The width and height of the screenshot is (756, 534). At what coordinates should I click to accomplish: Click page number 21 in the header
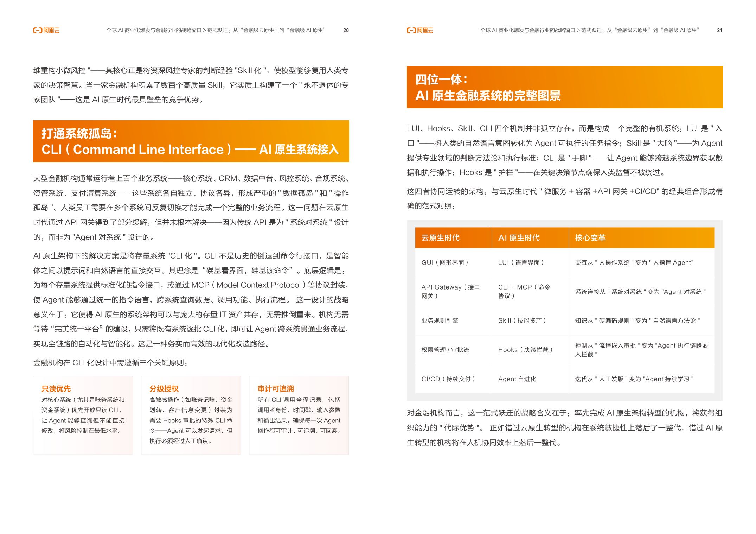tap(720, 31)
